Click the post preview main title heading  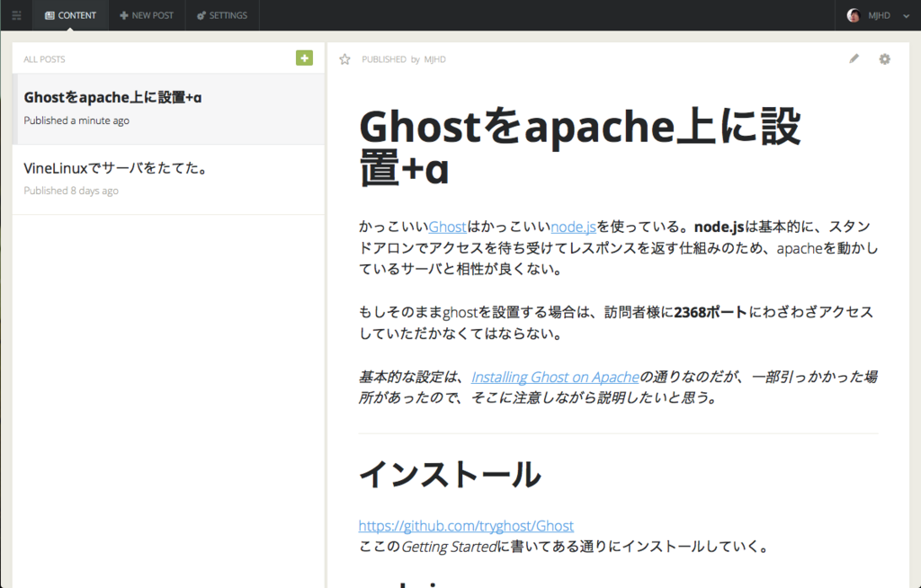pos(580,147)
